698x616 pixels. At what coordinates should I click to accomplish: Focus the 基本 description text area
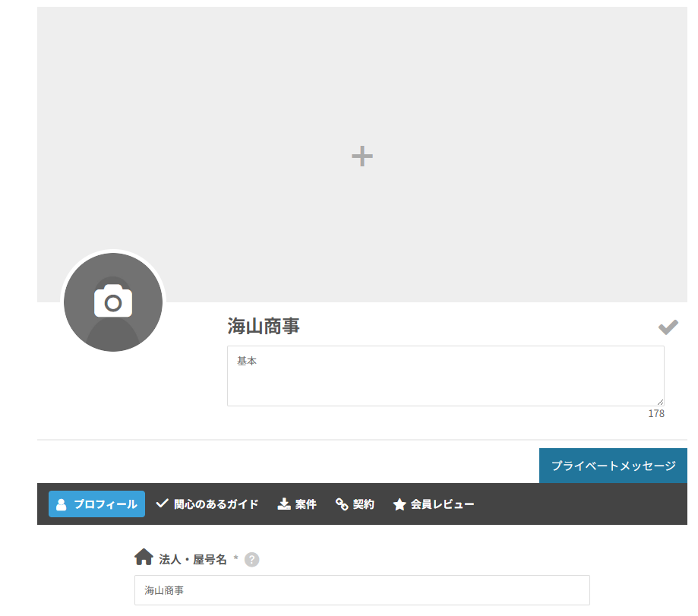coord(445,376)
